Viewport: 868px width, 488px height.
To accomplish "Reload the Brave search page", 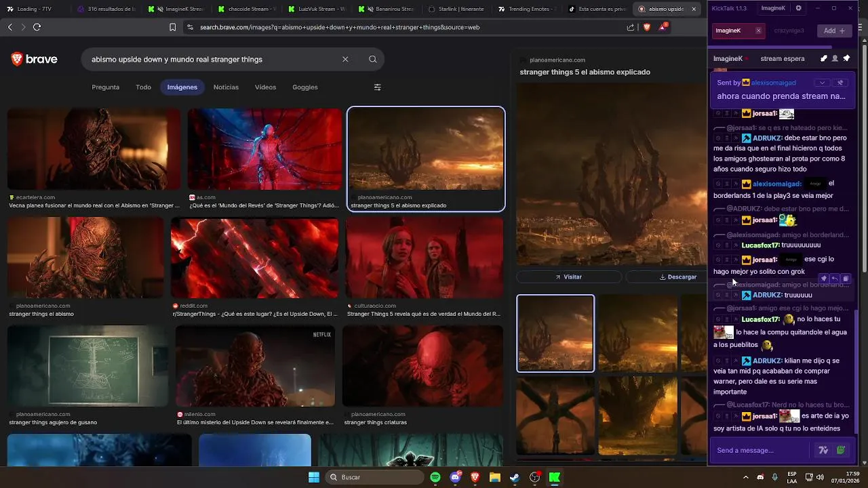I will (37, 27).
